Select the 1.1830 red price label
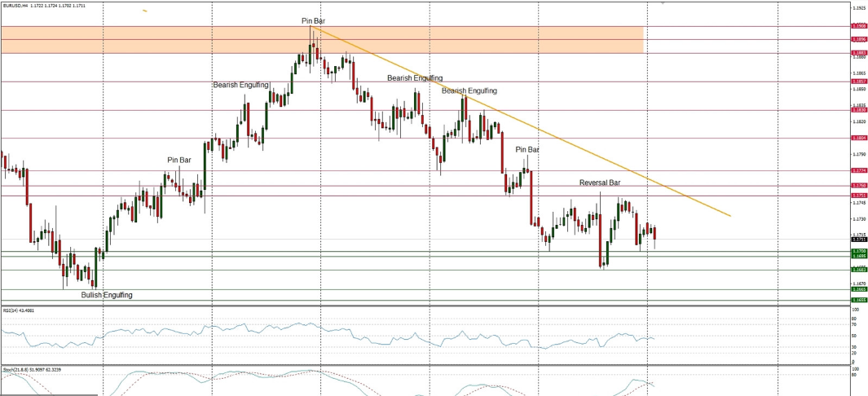 click(x=858, y=110)
